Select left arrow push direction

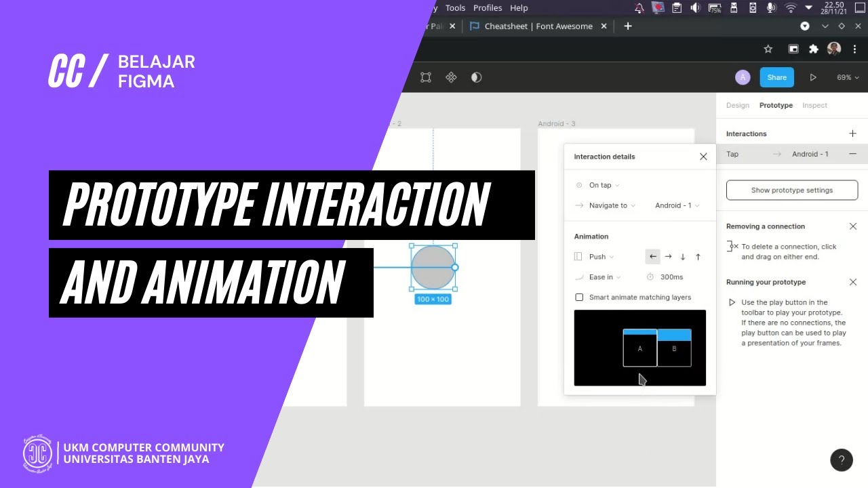(652, 257)
